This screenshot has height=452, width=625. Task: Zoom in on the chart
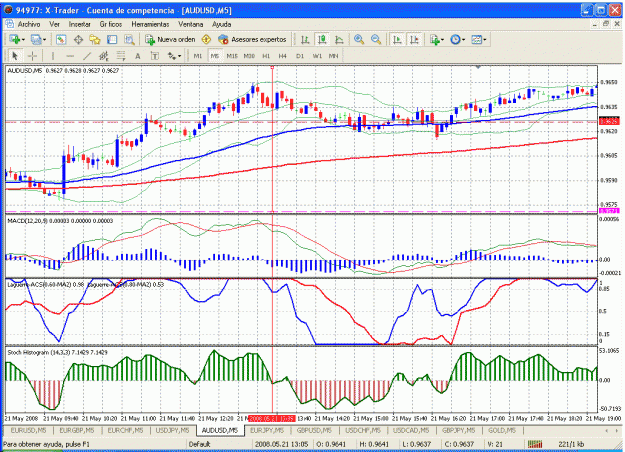coord(359,39)
